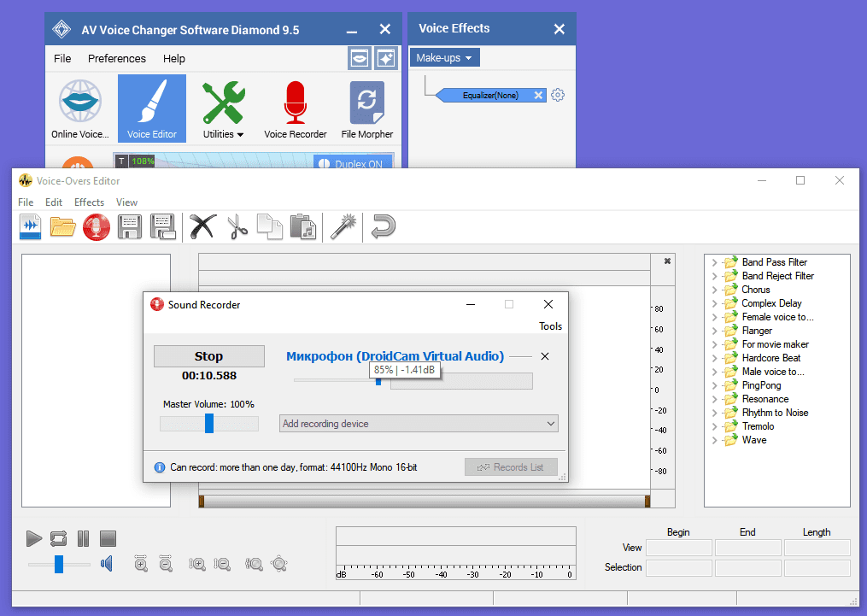This screenshot has width=867, height=616.
Task: Copy selection with the copy icon
Action: 270,226
